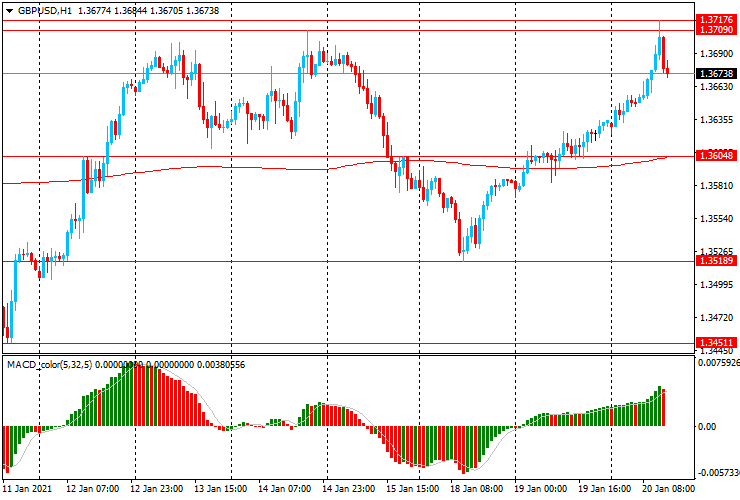Select the 1.34511 red price level label
740x500 pixels.
click(716, 343)
